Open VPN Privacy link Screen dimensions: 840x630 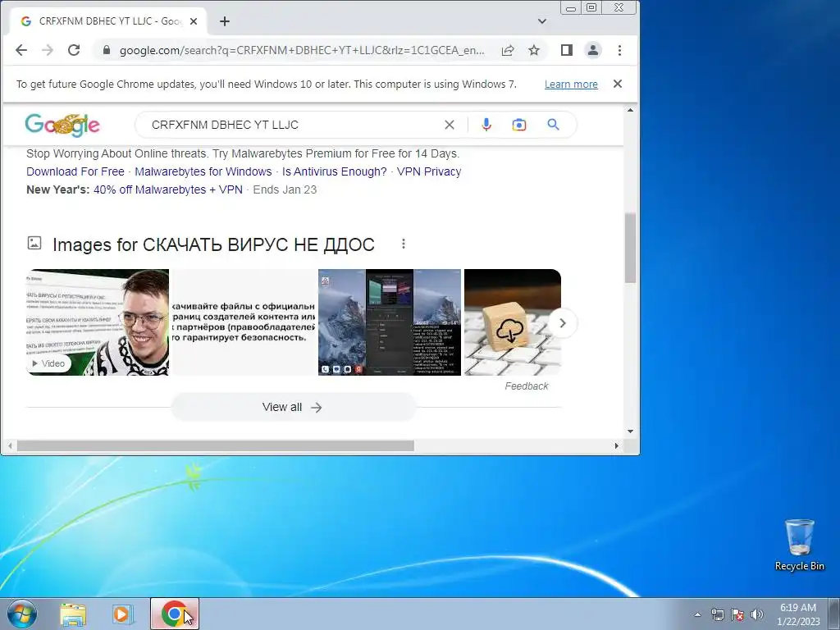(428, 171)
